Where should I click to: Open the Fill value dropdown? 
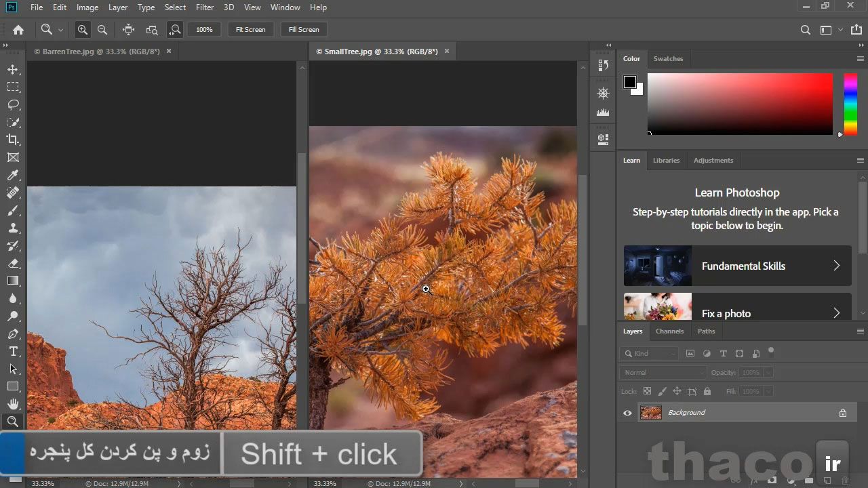tap(767, 391)
